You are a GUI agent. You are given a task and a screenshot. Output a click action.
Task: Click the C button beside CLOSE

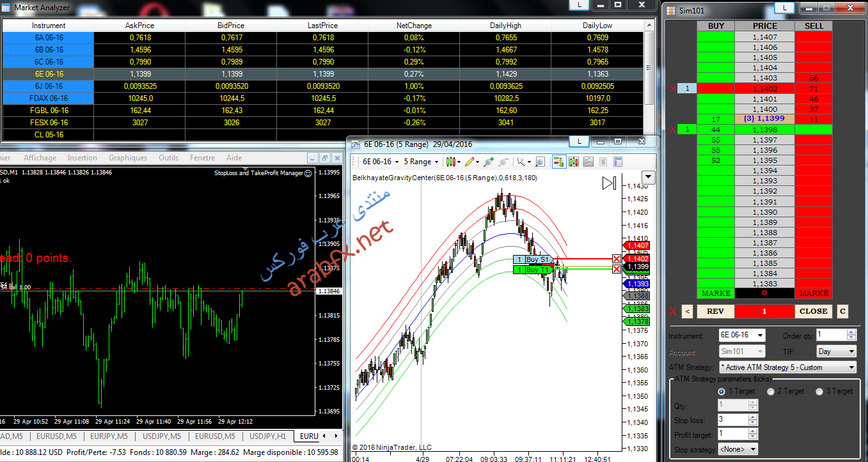842,311
